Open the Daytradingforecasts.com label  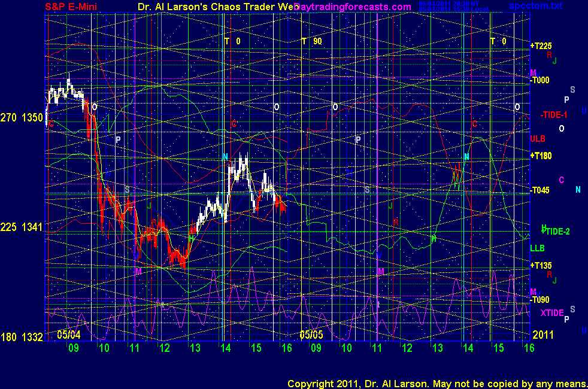(x=353, y=7)
